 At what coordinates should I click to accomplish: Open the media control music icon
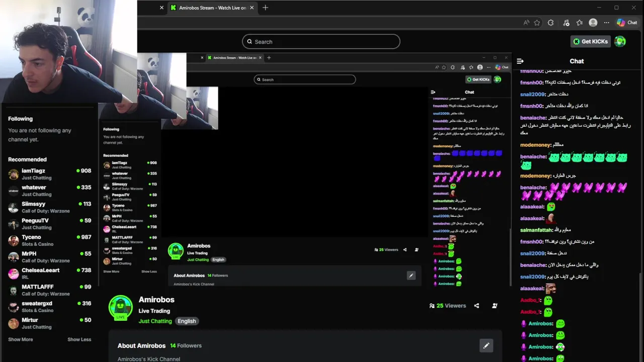pos(566,23)
